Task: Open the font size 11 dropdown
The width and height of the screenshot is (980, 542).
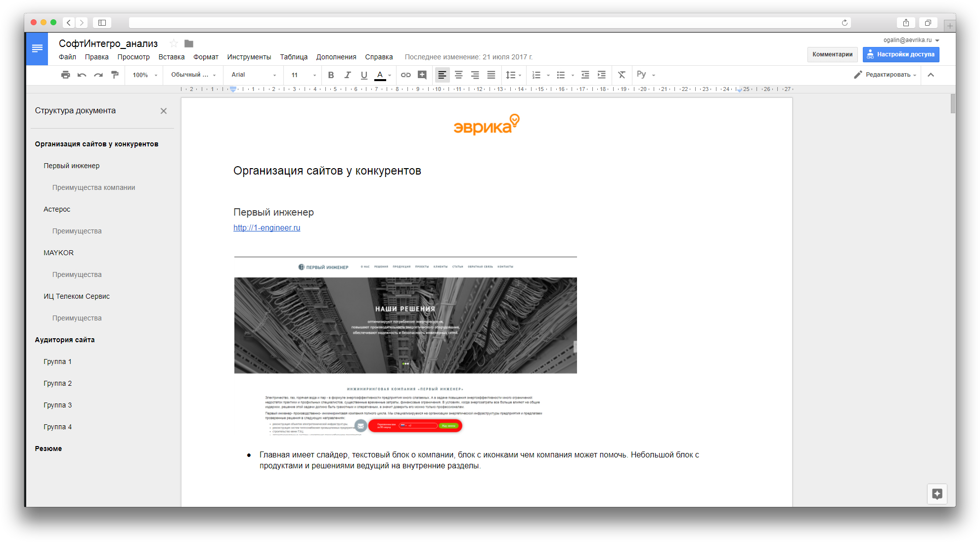Action: (303, 75)
